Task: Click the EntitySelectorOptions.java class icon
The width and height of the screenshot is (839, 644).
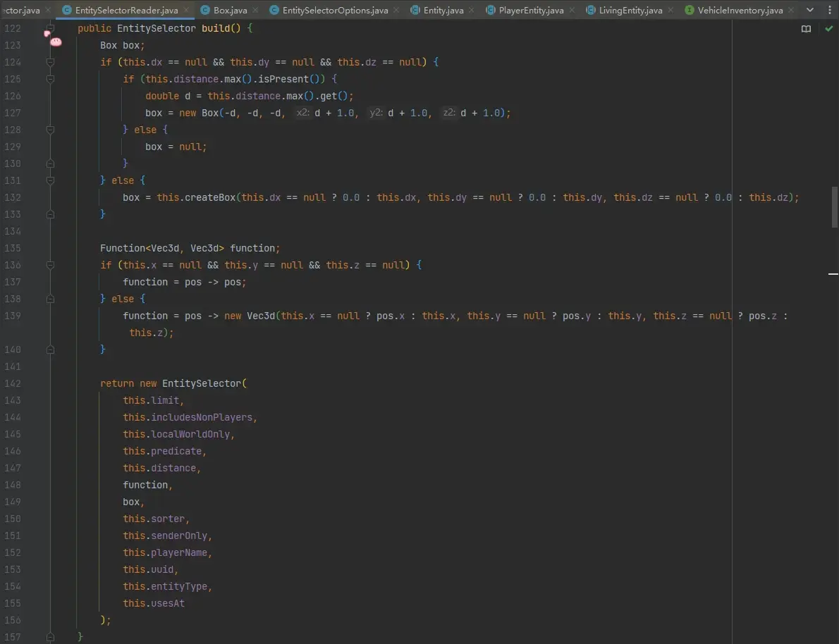Action: click(x=274, y=10)
